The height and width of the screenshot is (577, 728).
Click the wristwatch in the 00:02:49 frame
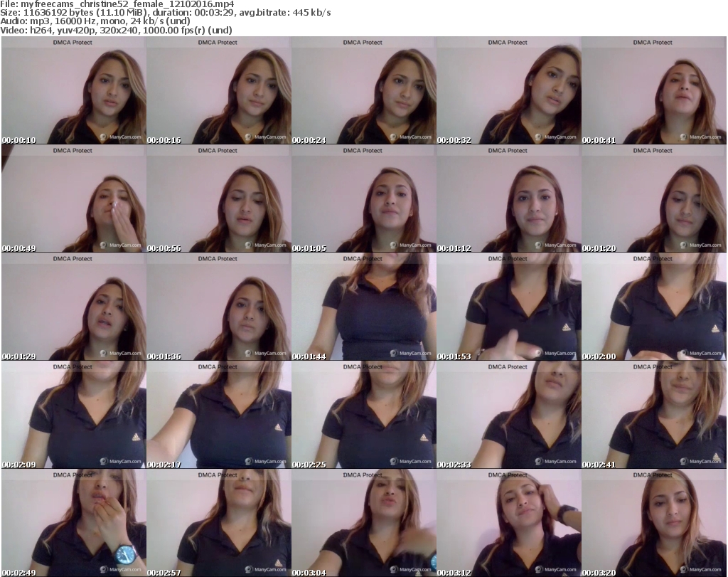click(125, 554)
